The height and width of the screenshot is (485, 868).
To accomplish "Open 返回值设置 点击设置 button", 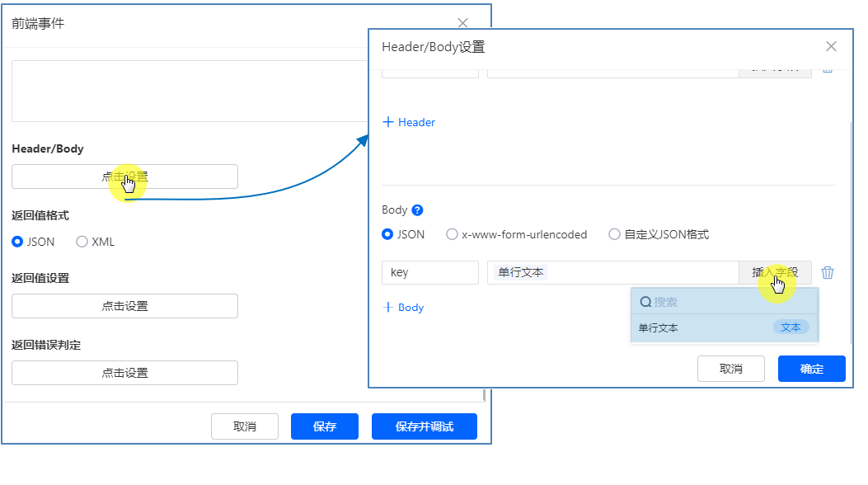I will pos(124,306).
